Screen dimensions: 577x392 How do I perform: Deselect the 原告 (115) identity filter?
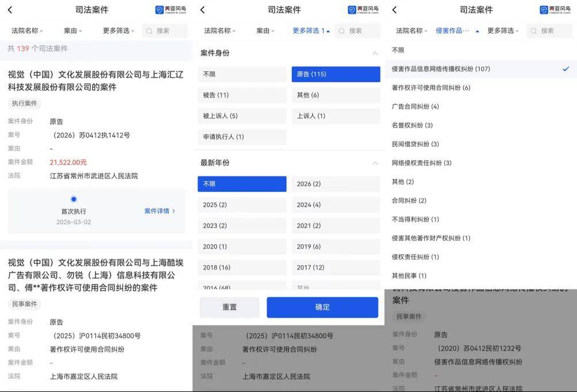[x=336, y=74]
